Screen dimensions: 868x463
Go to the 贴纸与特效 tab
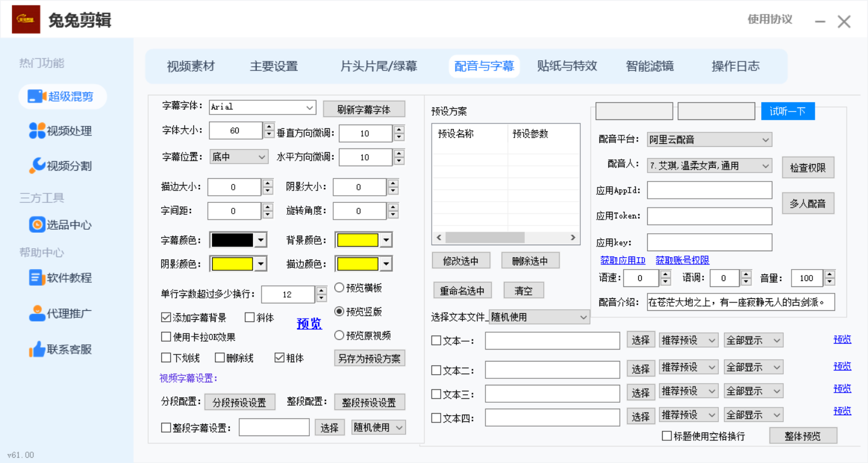(567, 66)
